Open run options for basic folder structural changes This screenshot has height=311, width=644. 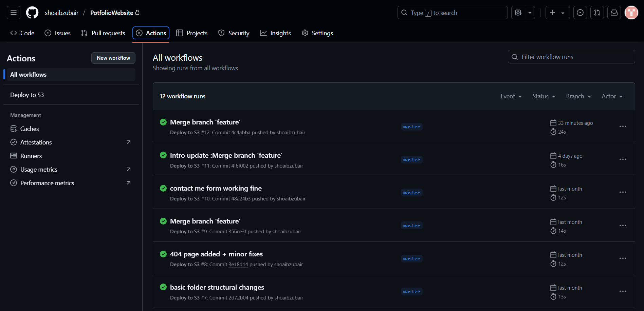pos(623,291)
